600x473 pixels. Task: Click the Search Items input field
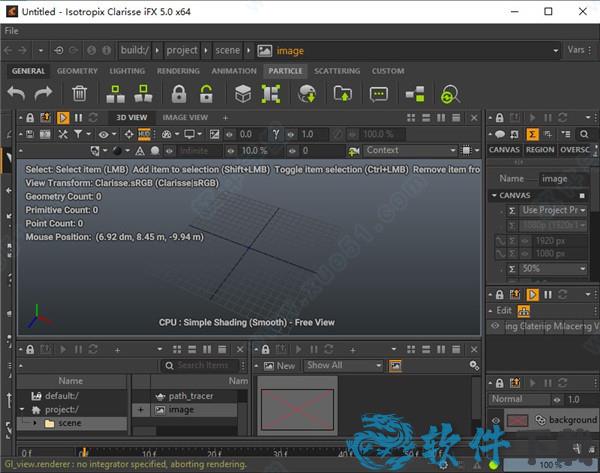point(201,365)
